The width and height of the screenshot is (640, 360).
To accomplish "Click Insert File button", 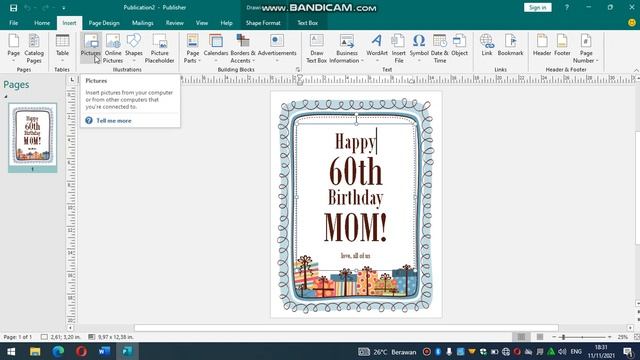I will (x=398, y=48).
